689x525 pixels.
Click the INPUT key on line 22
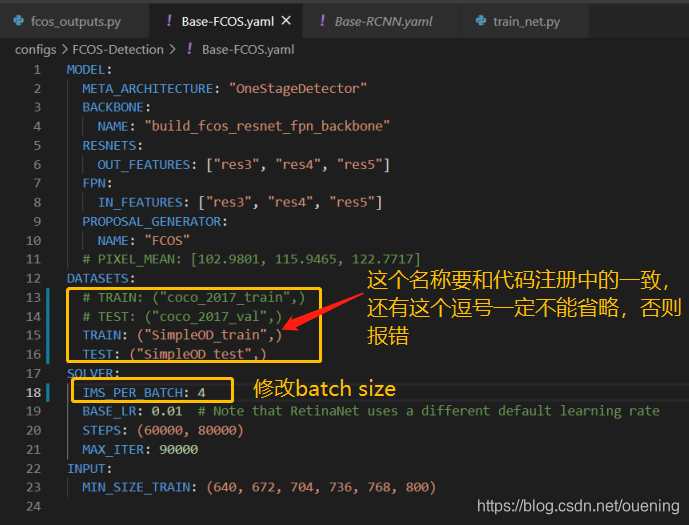pos(86,469)
